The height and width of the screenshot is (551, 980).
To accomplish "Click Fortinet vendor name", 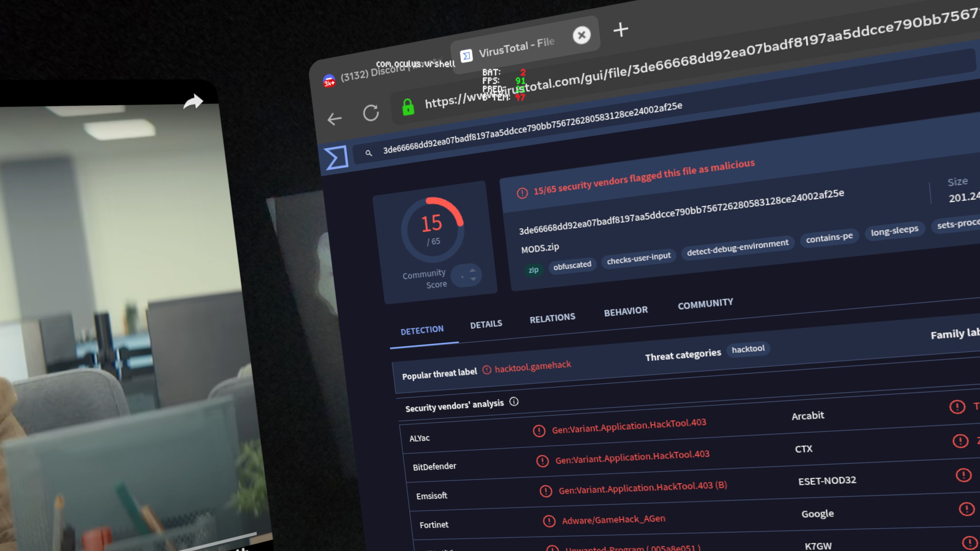I will click(434, 525).
